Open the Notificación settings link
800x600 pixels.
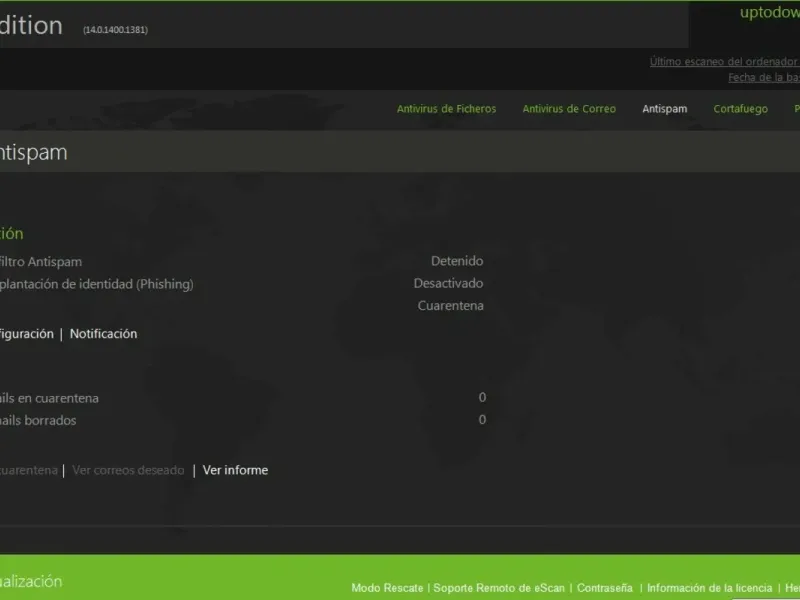click(104, 334)
